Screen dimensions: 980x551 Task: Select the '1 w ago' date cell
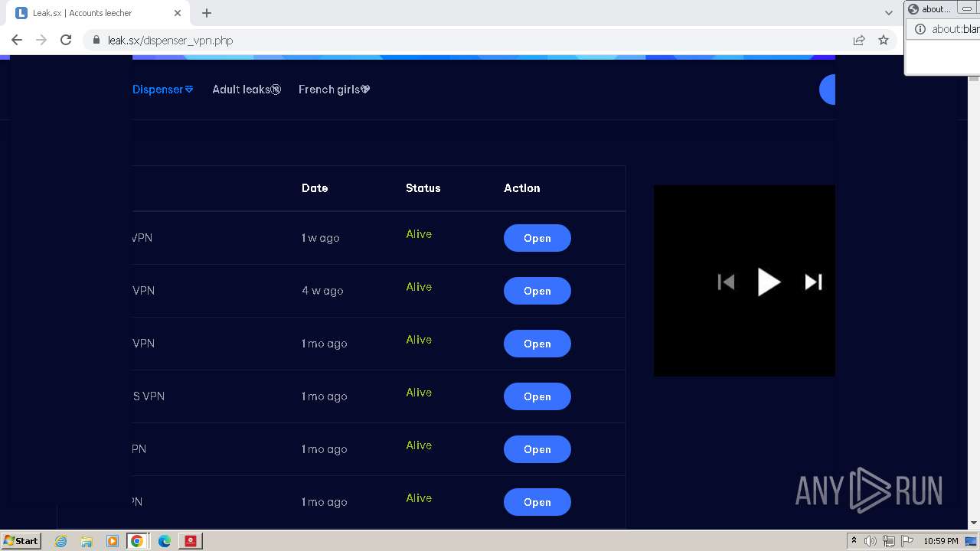(321, 238)
